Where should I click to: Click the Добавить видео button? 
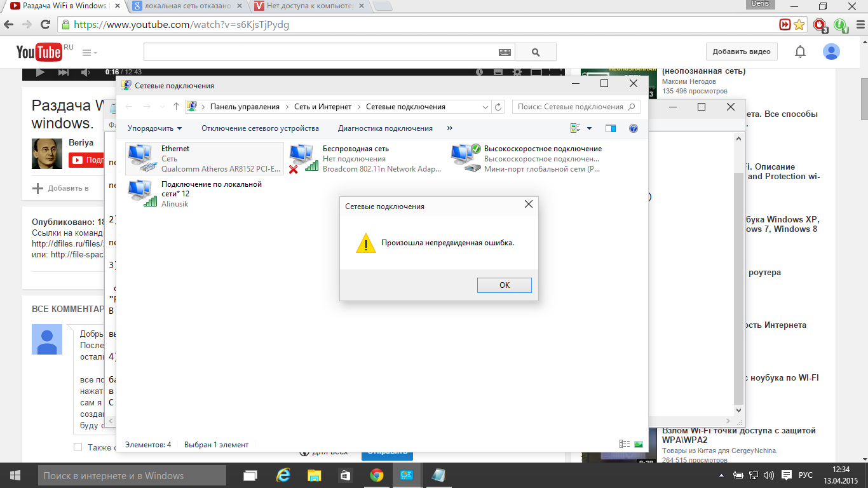[x=742, y=52]
